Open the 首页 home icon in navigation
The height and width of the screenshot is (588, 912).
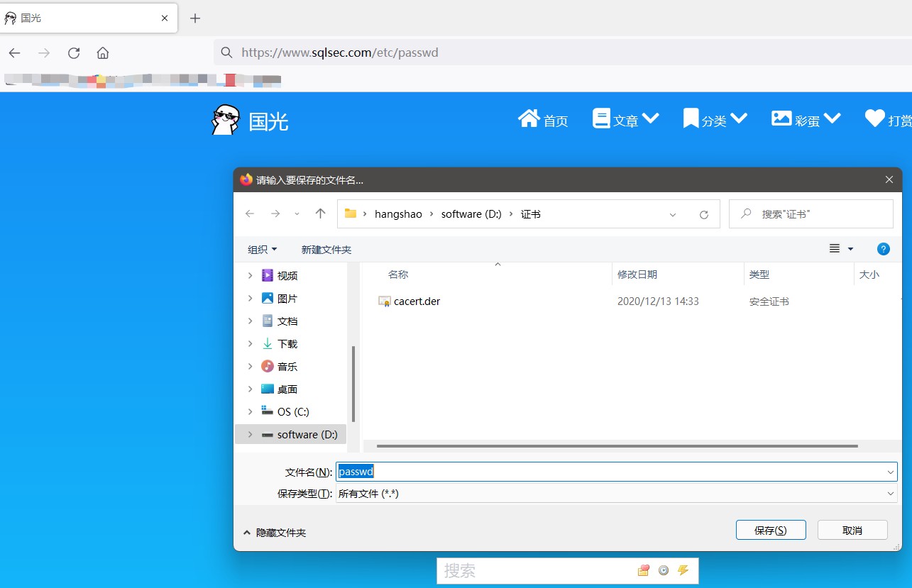tap(528, 118)
